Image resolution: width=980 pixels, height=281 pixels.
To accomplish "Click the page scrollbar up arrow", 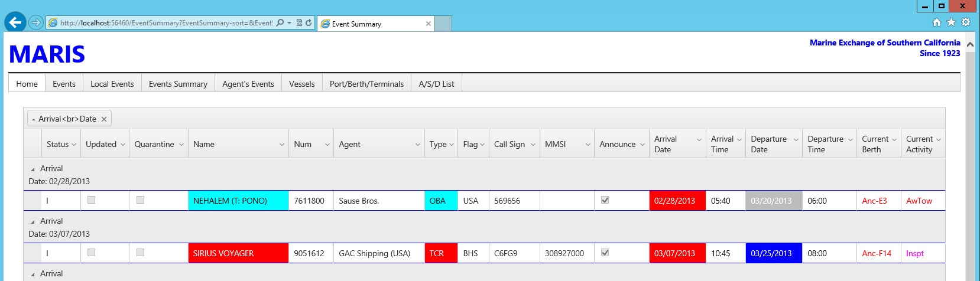I will pos(970,44).
